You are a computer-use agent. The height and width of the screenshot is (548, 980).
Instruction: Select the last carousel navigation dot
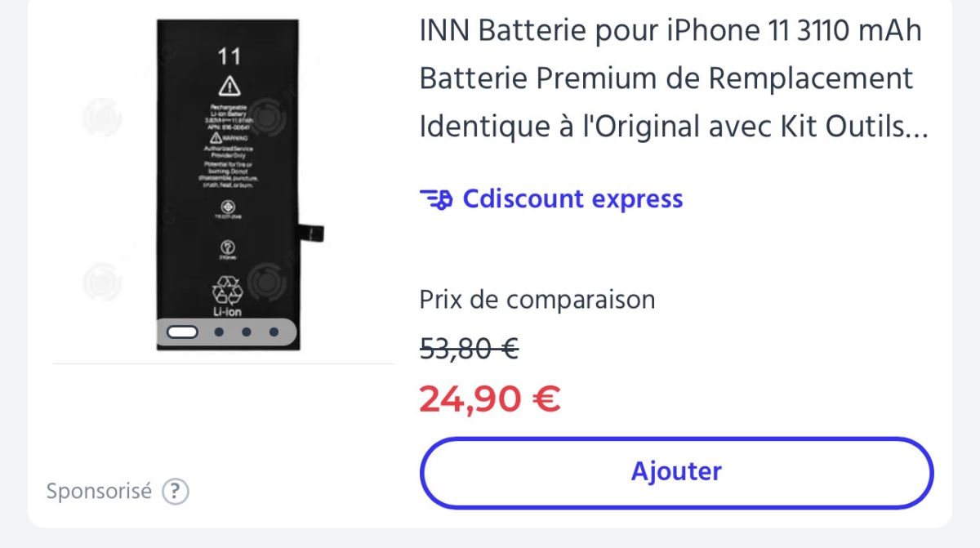pyautogui.click(x=273, y=332)
